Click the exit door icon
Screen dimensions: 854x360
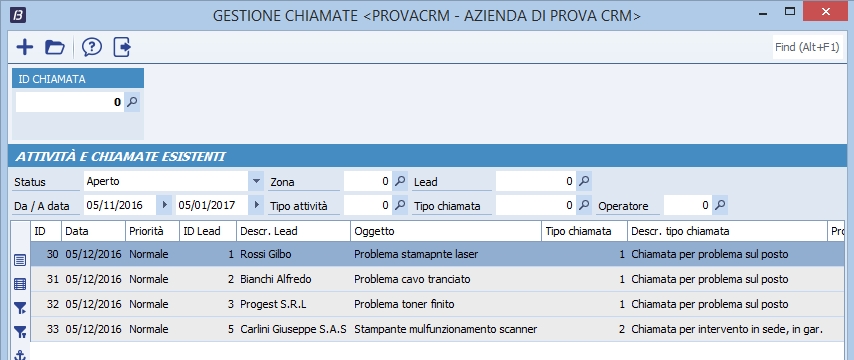pyautogui.click(x=123, y=47)
